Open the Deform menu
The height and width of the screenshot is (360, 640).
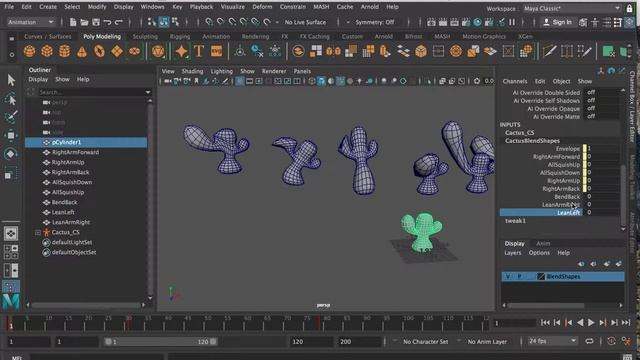262,7
